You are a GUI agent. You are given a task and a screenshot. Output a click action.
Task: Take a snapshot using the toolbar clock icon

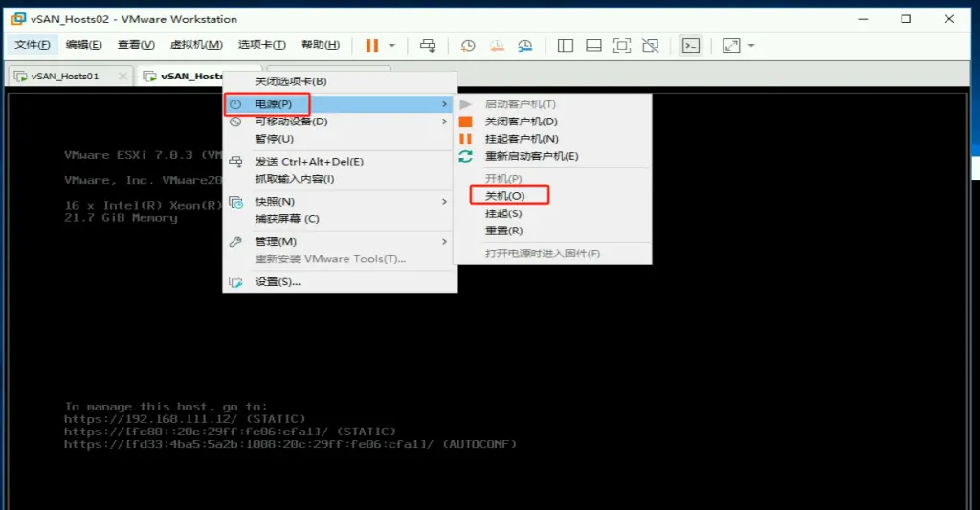pos(468,45)
